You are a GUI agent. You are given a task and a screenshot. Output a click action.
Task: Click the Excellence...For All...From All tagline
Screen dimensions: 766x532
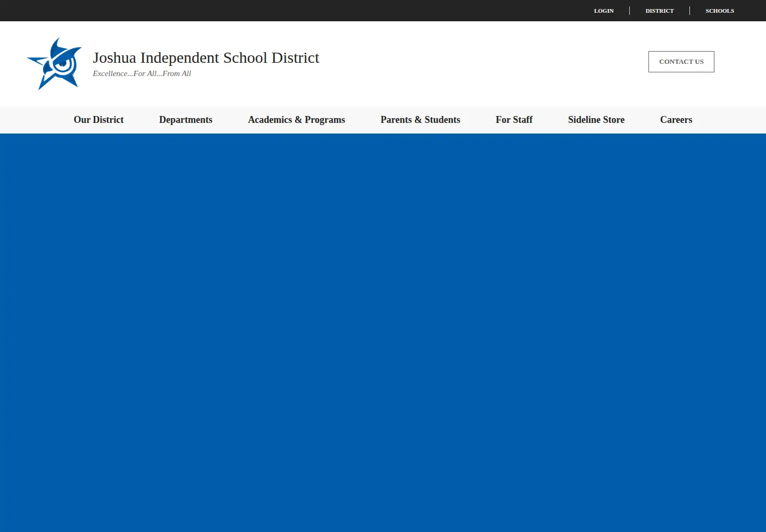coord(142,73)
